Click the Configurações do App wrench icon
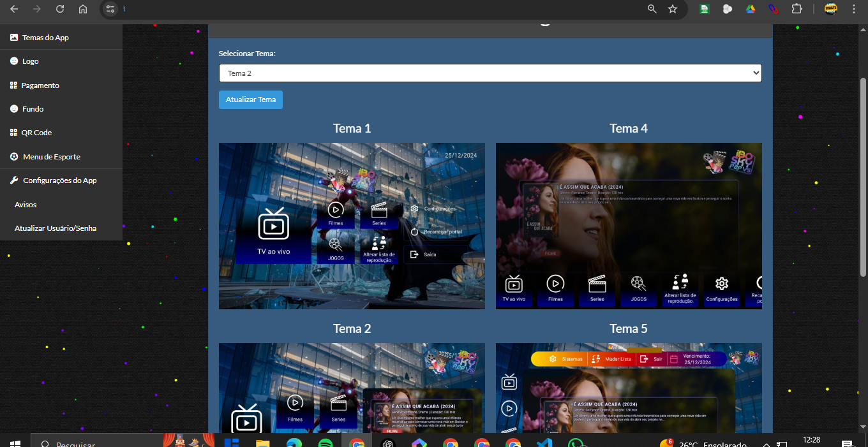 tap(14, 180)
